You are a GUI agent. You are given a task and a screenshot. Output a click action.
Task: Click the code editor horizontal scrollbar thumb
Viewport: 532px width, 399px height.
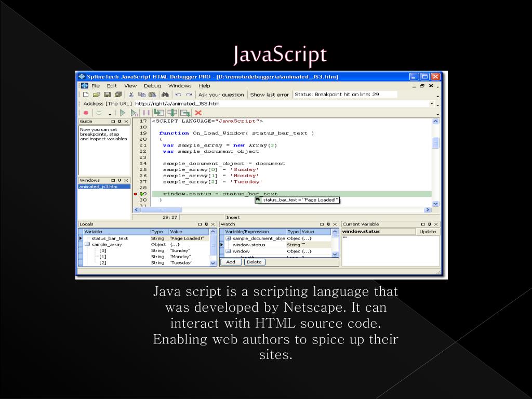tap(161, 210)
